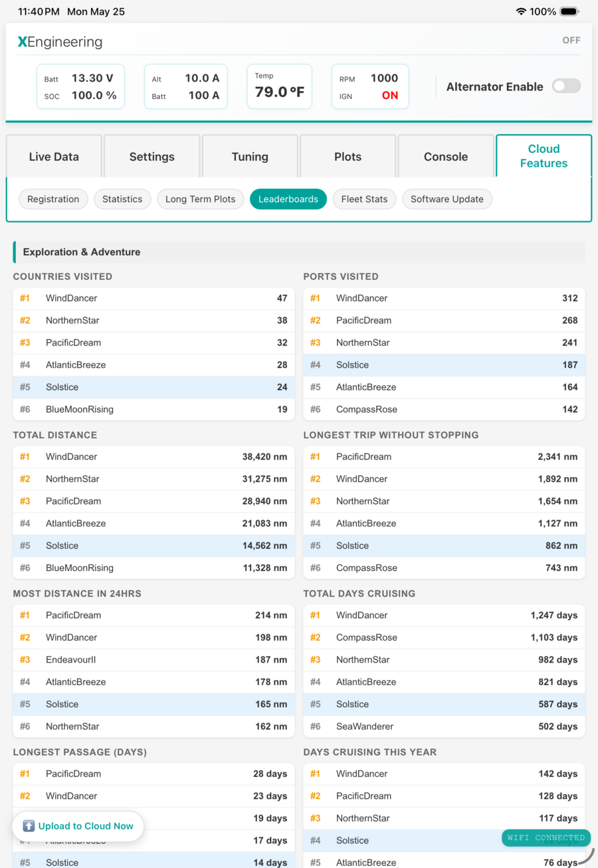Select WindDancer in Countries Visited
The image size is (598, 868).
point(153,298)
